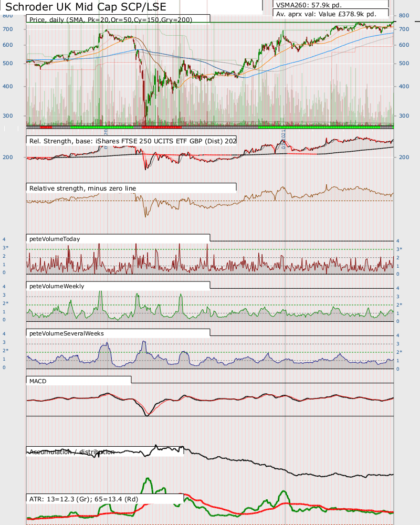Select the ATR: 13=12.3 (Gr); 65=13.4 (Rd) label
Image resolution: width=420 pixels, height=525 pixels.
pyautogui.click(x=83, y=499)
